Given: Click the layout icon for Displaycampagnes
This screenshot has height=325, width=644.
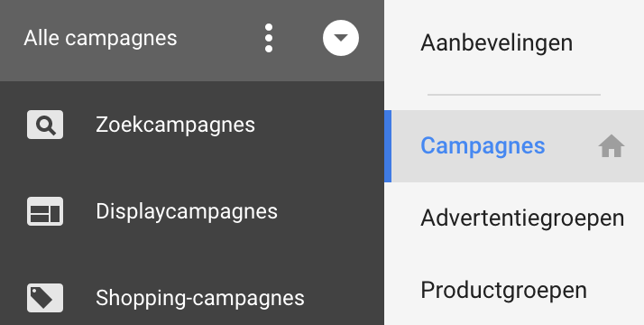Looking at the screenshot, I should click(45, 211).
